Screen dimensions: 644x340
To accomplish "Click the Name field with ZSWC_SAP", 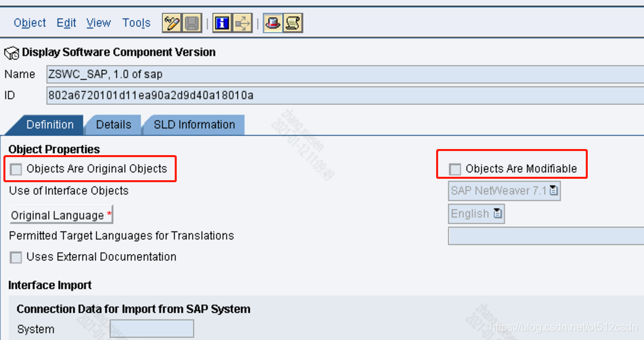I will (345, 75).
